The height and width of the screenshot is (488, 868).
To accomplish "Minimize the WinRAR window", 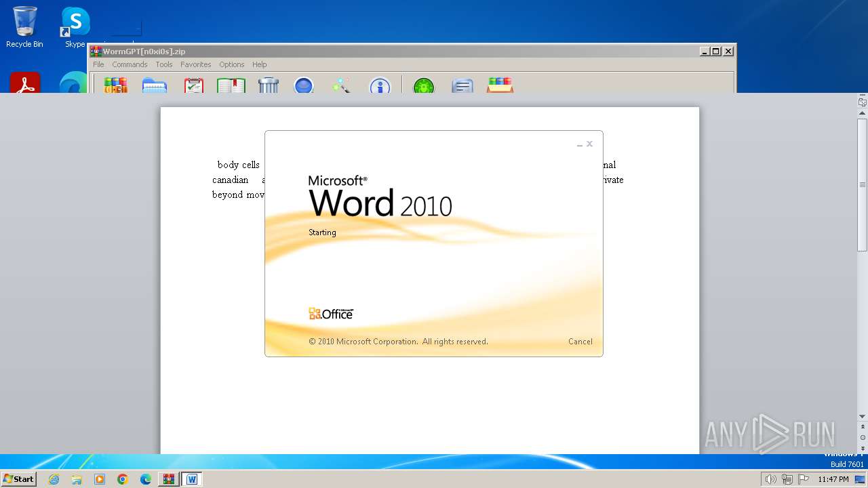I will [x=705, y=52].
